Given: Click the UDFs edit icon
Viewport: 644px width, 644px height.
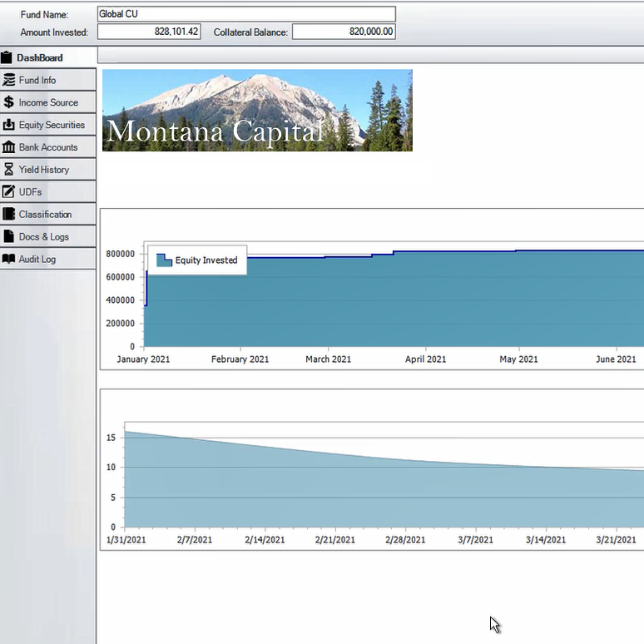Looking at the screenshot, I should [9, 192].
